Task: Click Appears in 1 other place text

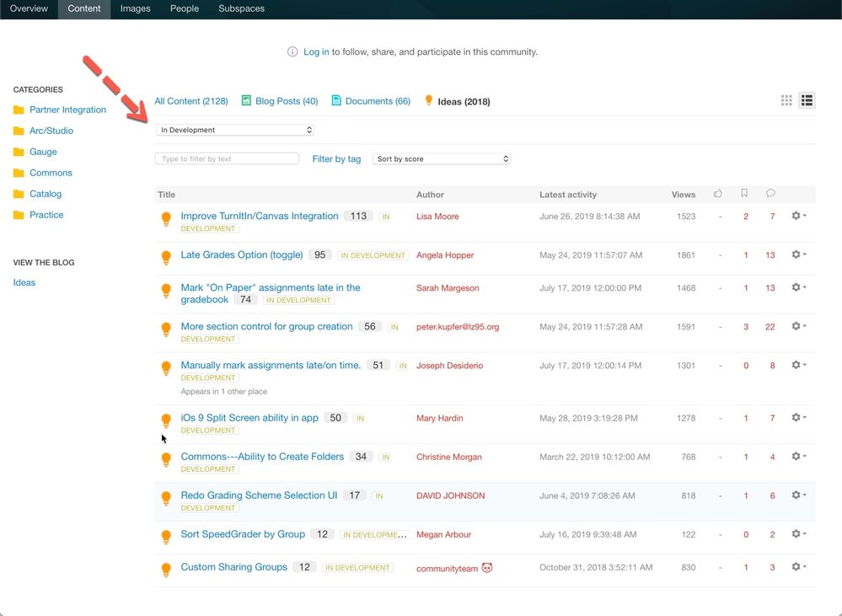Action: [224, 392]
